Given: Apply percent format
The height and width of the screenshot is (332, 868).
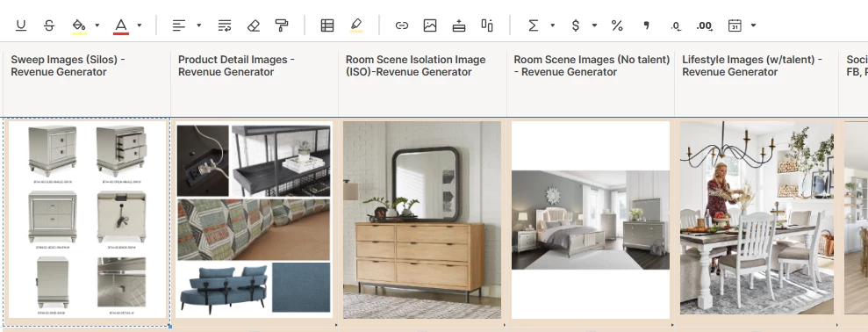Looking at the screenshot, I should pos(617,25).
